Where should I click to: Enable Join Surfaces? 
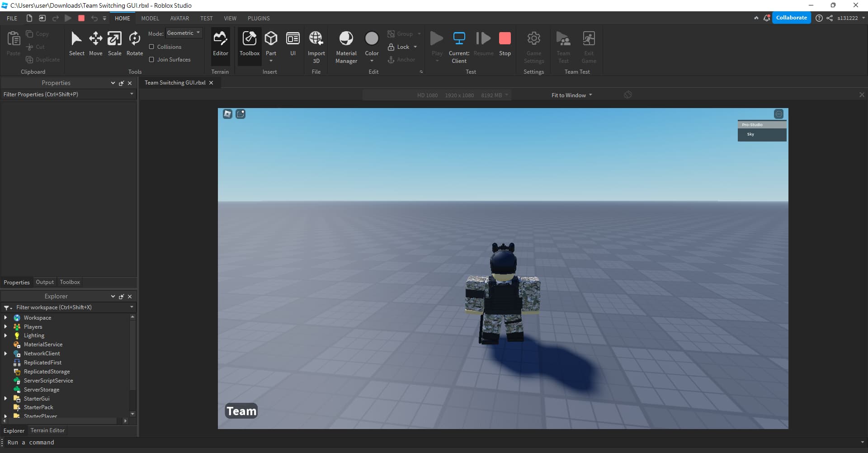(152, 59)
